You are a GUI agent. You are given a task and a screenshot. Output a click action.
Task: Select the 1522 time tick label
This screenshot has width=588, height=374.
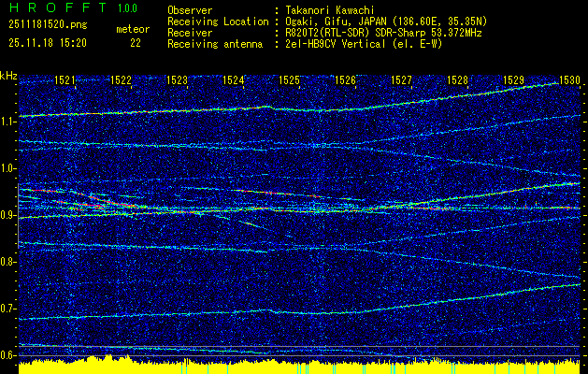point(121,80)
